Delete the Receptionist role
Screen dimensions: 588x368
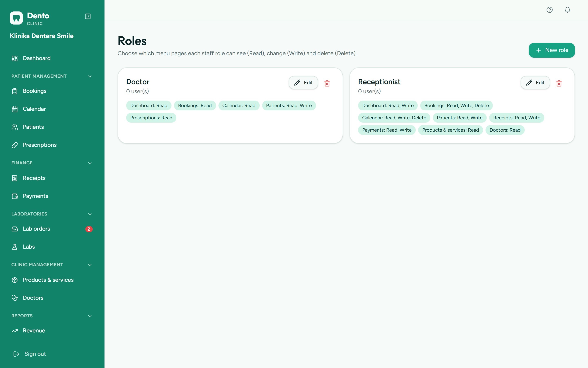(559, 83)
